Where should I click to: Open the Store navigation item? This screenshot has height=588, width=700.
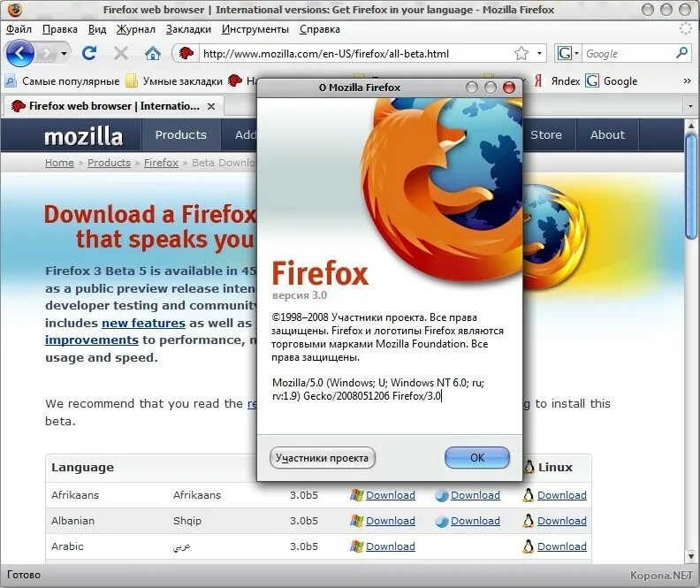(x=545, y=134)
